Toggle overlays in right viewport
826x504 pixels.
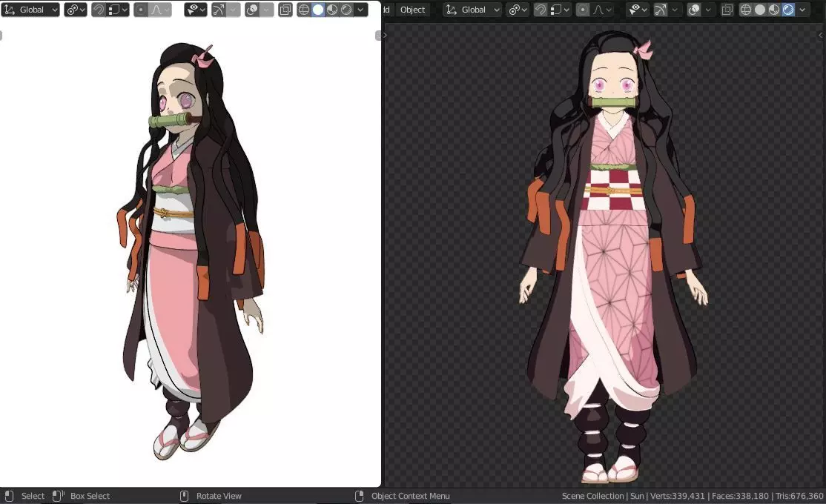click(694, 10)
